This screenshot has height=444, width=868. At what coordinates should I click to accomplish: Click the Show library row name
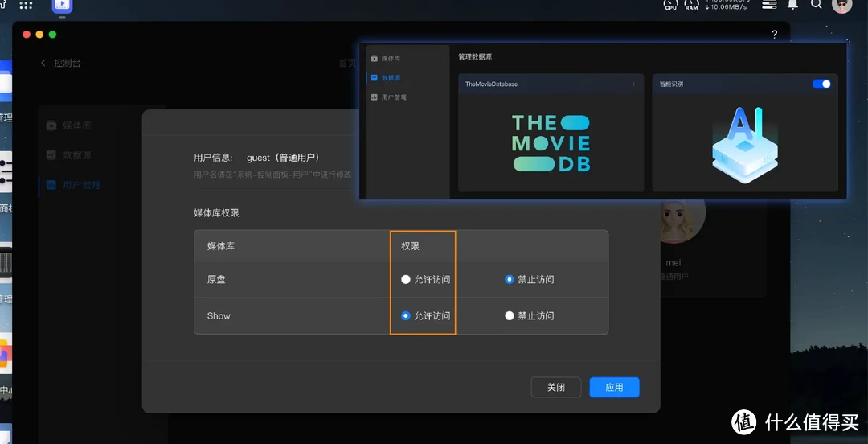point(219,315)
